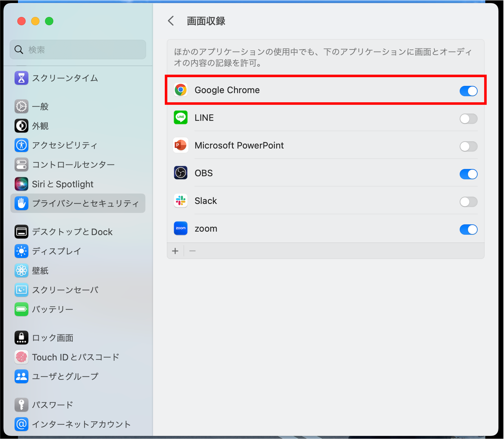Image resolution: width=504 pixels, height=439 pixels.
Task: Click the ロック画面 lock icon
Action: [x=21, y=338]
